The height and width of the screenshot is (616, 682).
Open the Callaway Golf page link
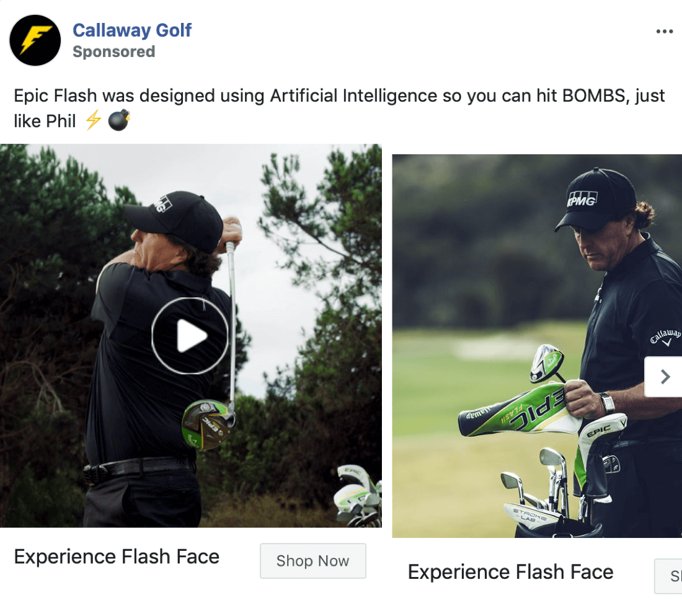coord(132,29)
